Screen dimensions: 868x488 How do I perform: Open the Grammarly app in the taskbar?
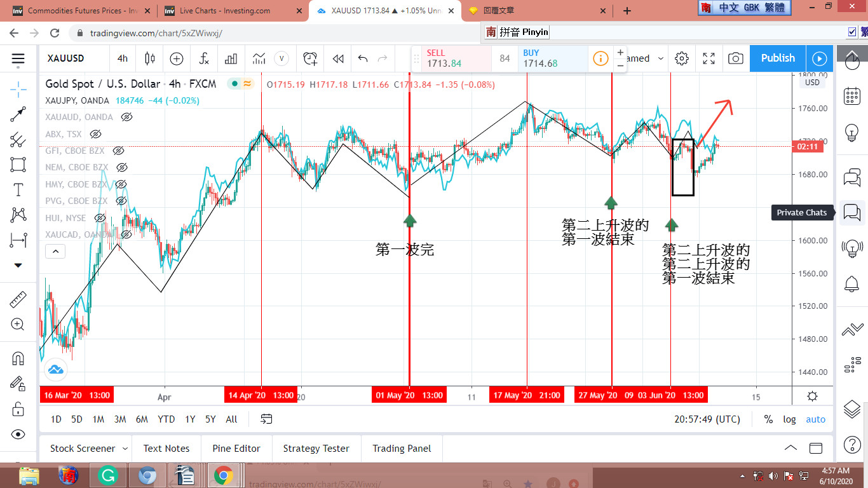pos(108,475)
